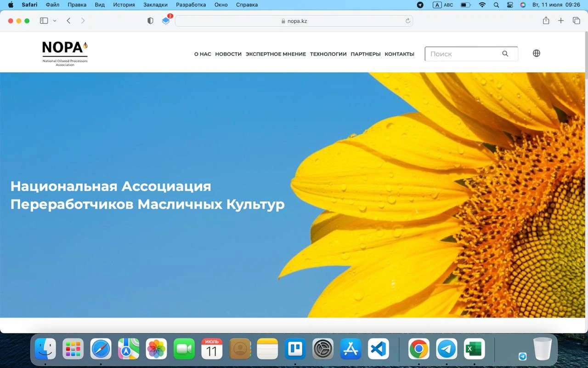Click the NOPA logo in site header
The width and height of the screenshot is (588, 368).
click(x=65, y=53)
